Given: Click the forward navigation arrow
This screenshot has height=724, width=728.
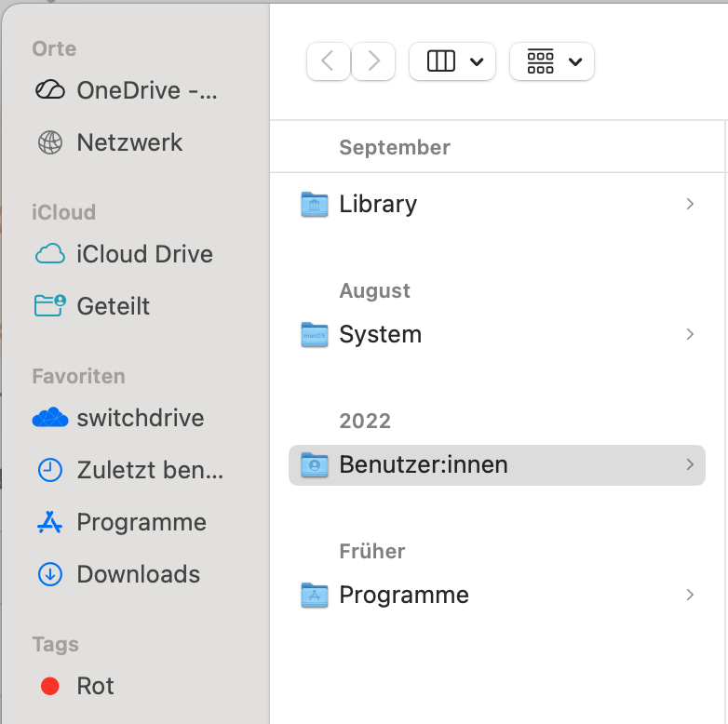Looking at the screenshot, I should tap(373, 61).
